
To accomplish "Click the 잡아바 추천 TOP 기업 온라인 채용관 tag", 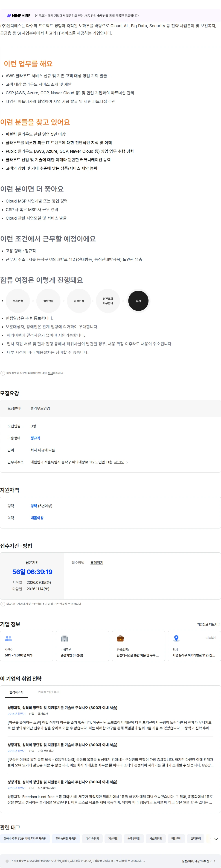I will coord(25,838).
